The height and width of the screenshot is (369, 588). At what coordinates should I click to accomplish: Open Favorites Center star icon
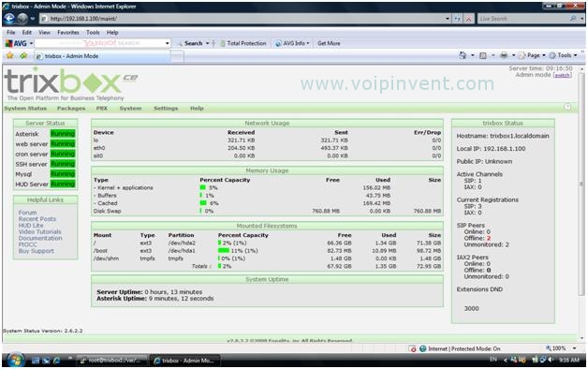pyautogui.click(x=9, y=55)
